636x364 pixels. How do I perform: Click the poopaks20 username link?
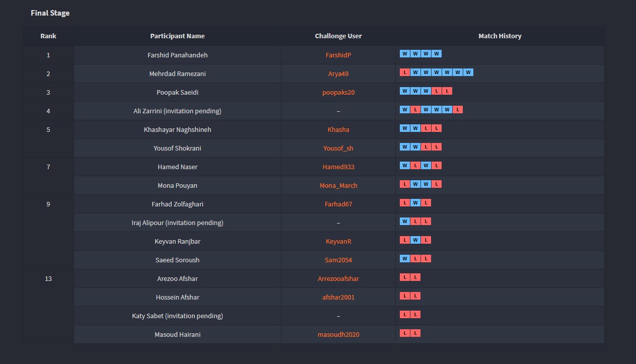(338, 92)
